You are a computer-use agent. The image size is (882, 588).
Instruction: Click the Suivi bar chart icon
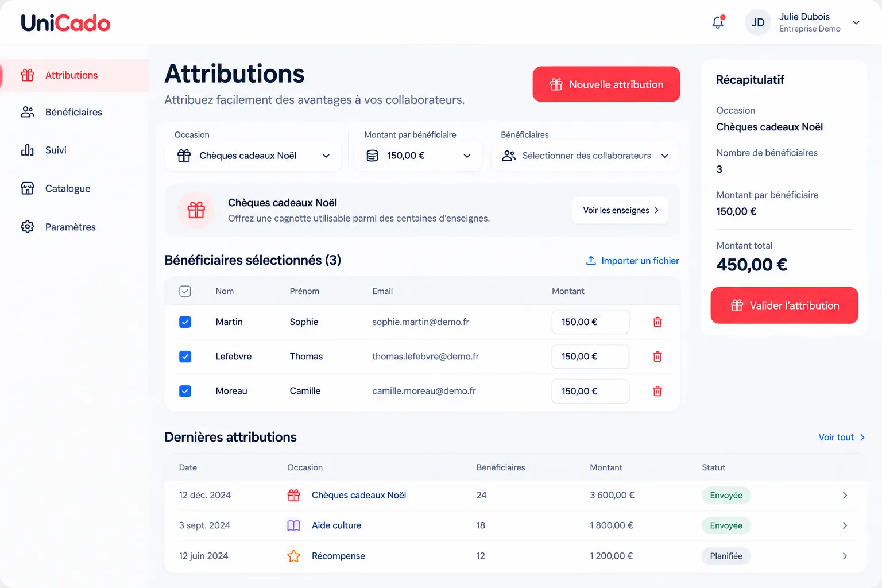click(x=28, y=150)
